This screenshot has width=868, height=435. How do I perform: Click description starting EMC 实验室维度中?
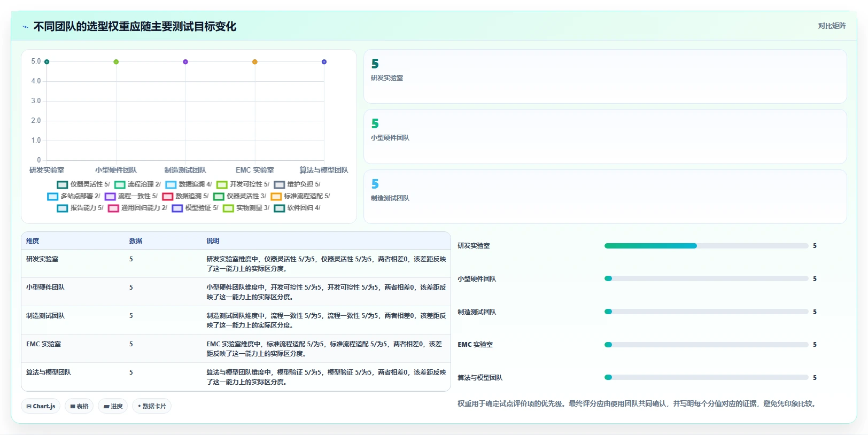(x=325, y=349)
